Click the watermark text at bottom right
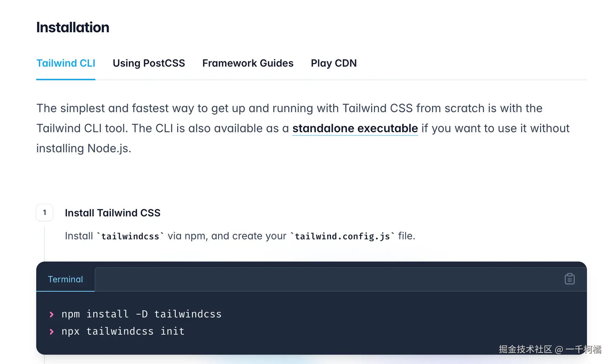Screen dimensions: 611x364 pos(550,349)
